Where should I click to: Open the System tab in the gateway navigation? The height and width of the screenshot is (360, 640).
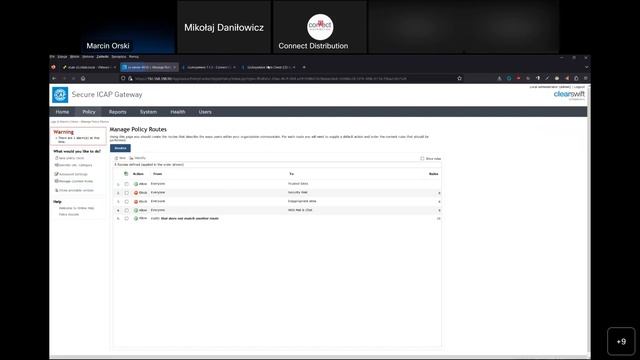click(148, 112)
